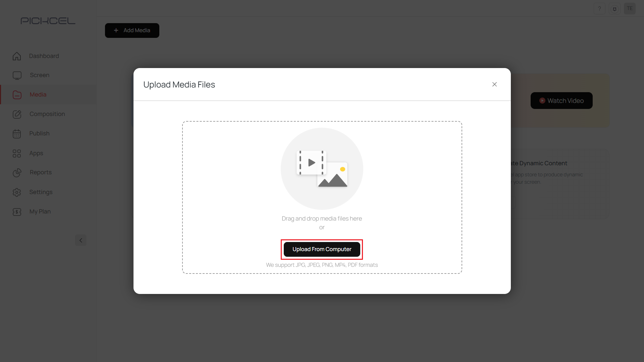Close the Upload Media Files dialog
The image size is (644, 362).
495,84
